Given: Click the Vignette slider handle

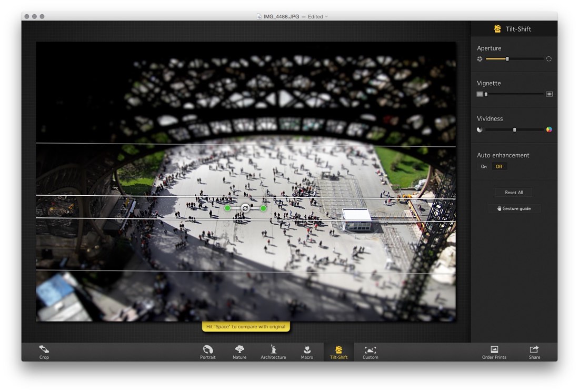Looking at the screenshot, I should click(486, 94).
